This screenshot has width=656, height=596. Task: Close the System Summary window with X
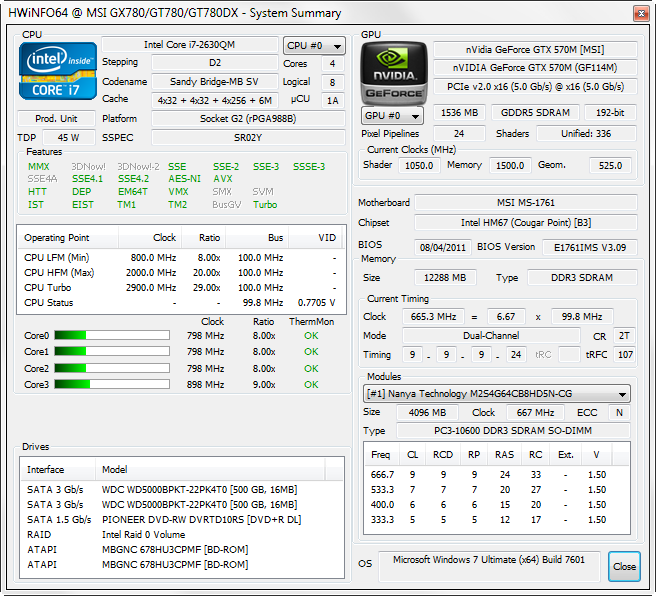[x=641, y=13]
